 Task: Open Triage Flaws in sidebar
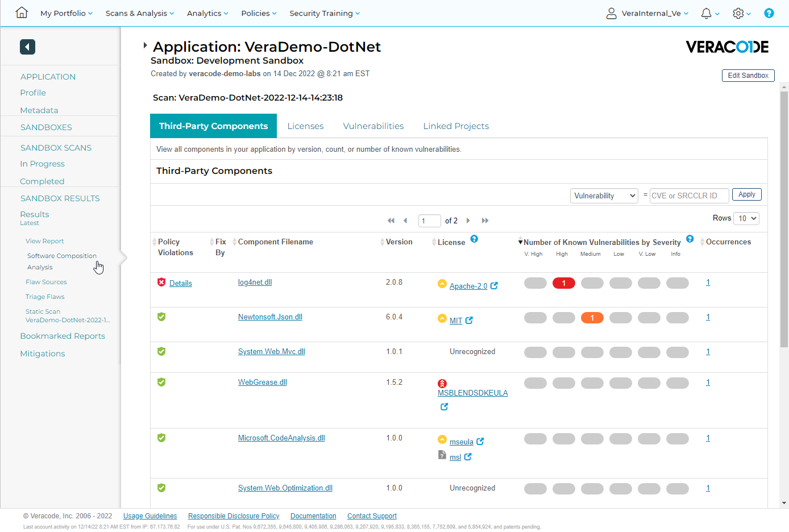(x=45, y=297)
